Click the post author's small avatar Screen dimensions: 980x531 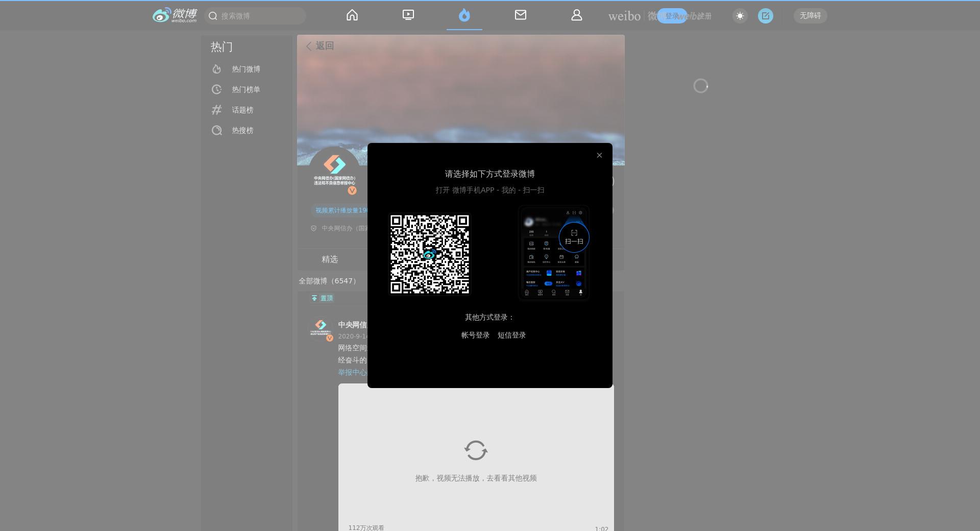point(321,329)
